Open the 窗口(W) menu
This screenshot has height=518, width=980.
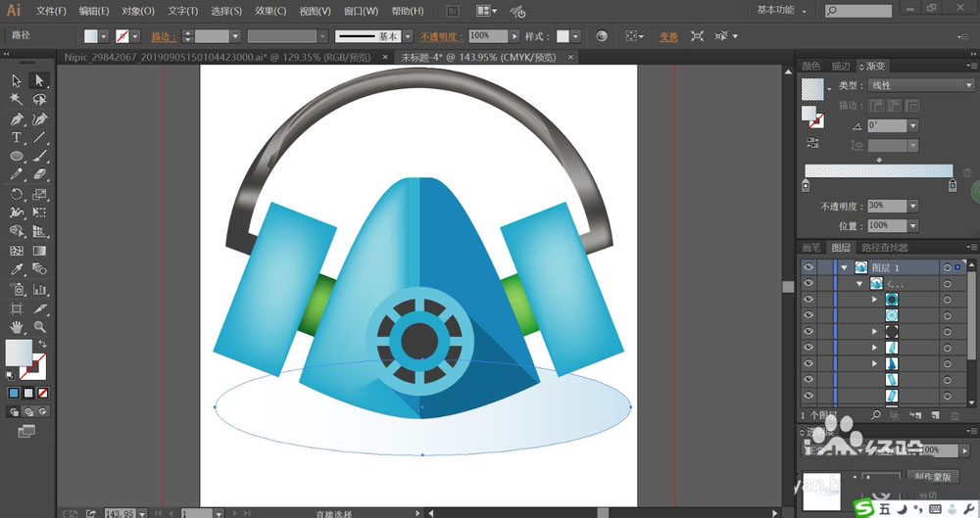(x=362, y=11)
